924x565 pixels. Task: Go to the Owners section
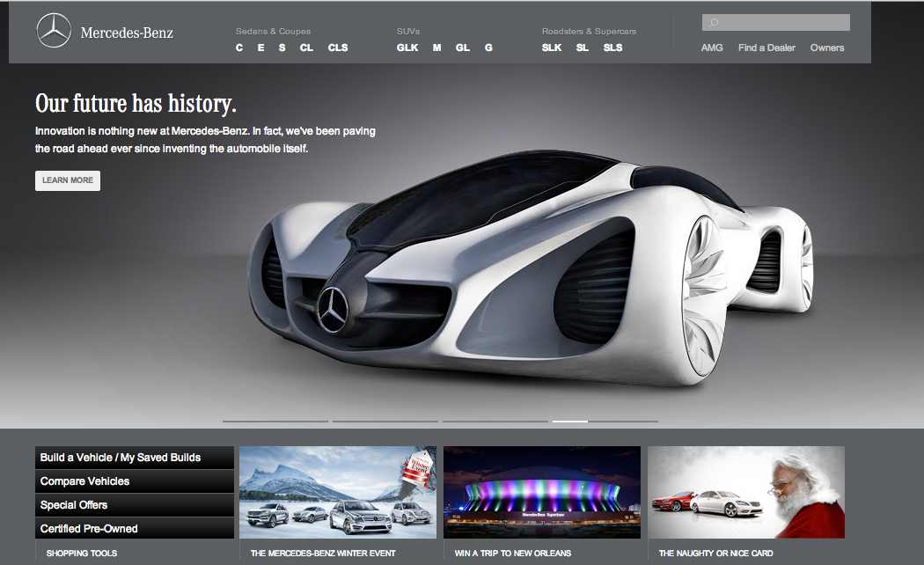pyautogui.click(x=826, y=48)
